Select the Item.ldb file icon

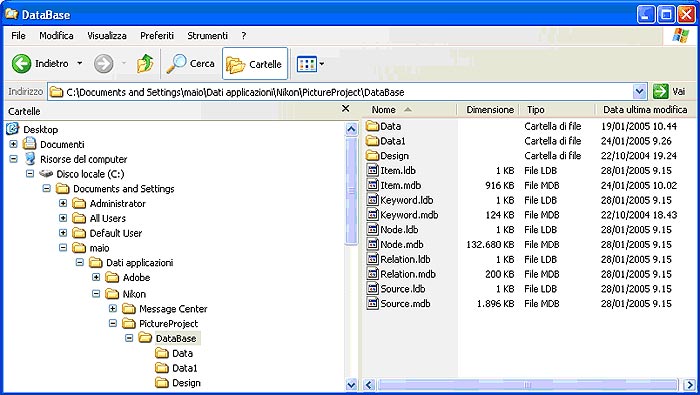coord(372,170)
